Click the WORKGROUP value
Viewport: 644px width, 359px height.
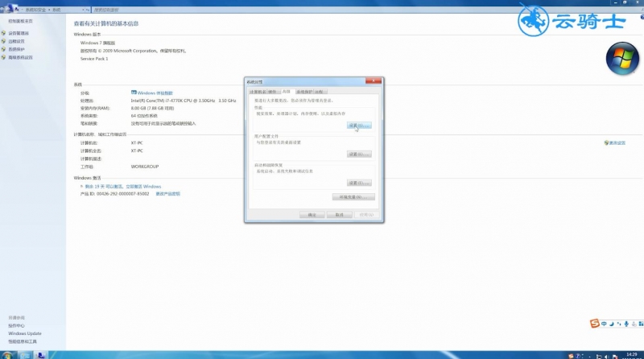pos(145,167)
